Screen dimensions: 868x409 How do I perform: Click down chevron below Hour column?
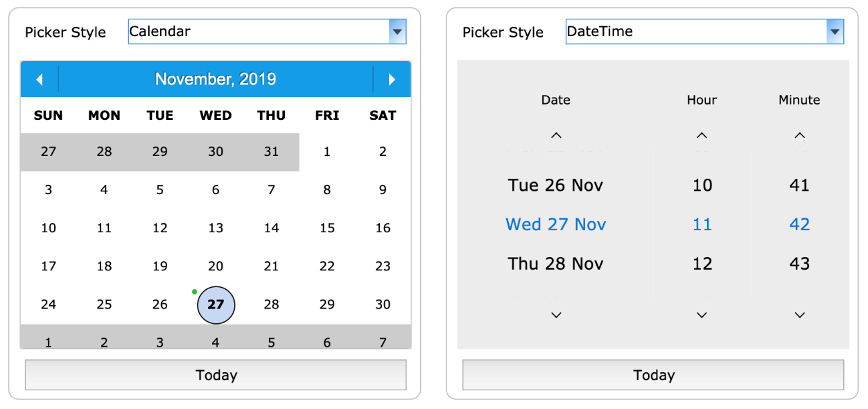point(701,315)
